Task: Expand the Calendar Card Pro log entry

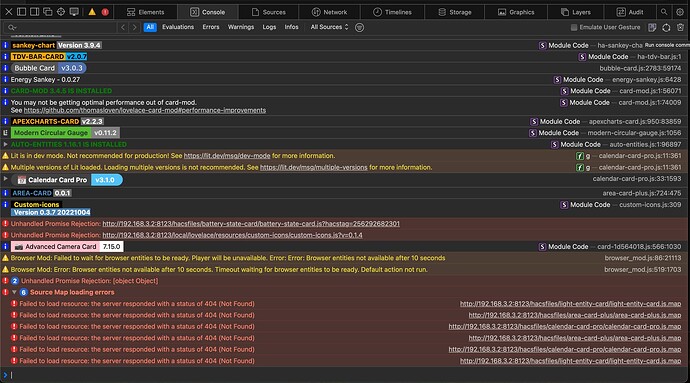Action: coord(5,179)
